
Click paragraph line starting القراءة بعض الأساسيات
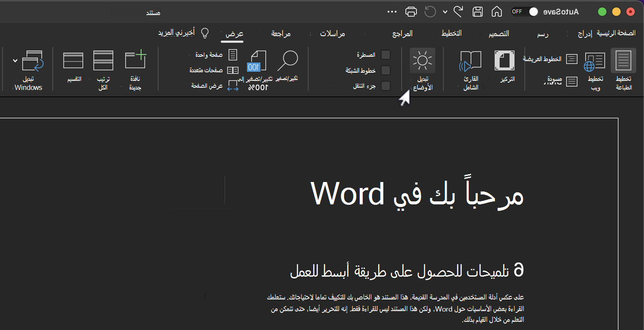(397, 309)
